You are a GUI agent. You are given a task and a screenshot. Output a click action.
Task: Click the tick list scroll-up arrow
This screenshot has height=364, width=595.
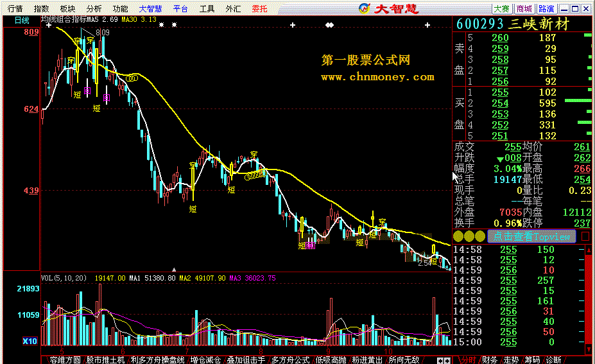click(589, 250)
